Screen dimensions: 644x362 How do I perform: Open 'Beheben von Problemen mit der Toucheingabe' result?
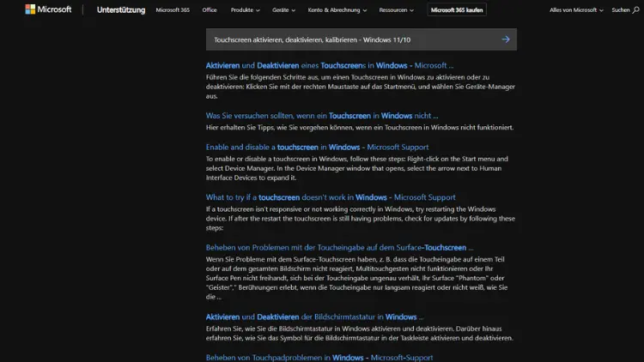(x=339, y=248)
